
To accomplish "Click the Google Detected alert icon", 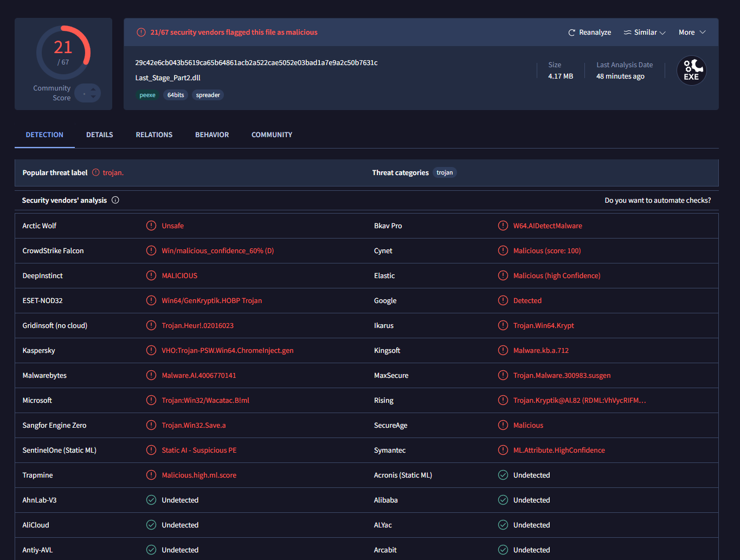I will [x=503, y=300].
